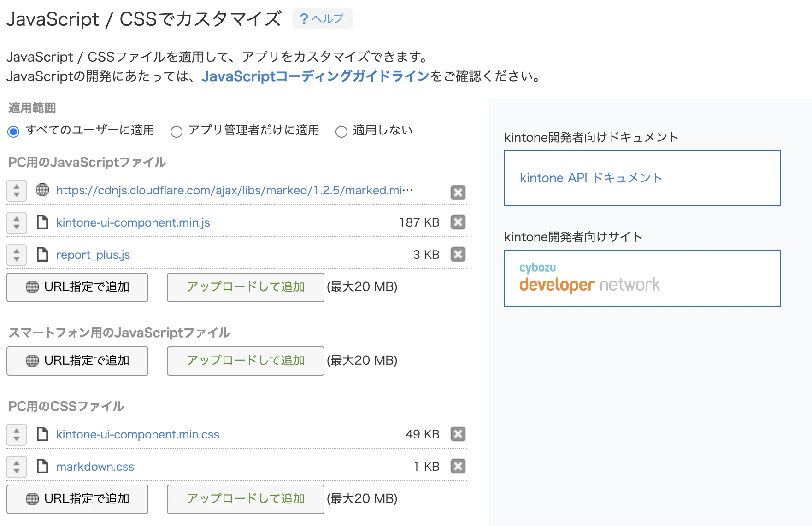Viewport: 812px width, 526px height.
Task: Delete report_plus.js file entry
Action: click(458, 254)
